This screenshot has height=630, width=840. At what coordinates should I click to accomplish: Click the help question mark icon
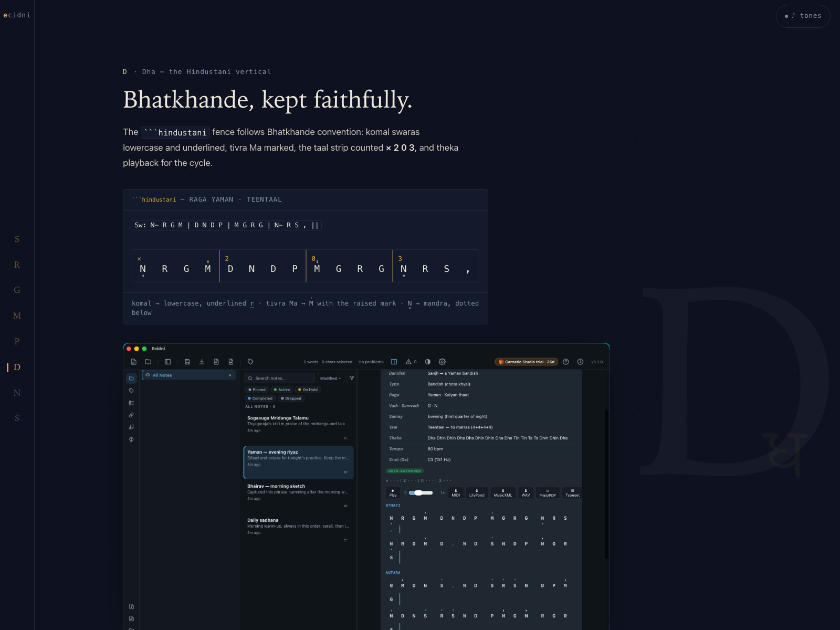point(565,362)
